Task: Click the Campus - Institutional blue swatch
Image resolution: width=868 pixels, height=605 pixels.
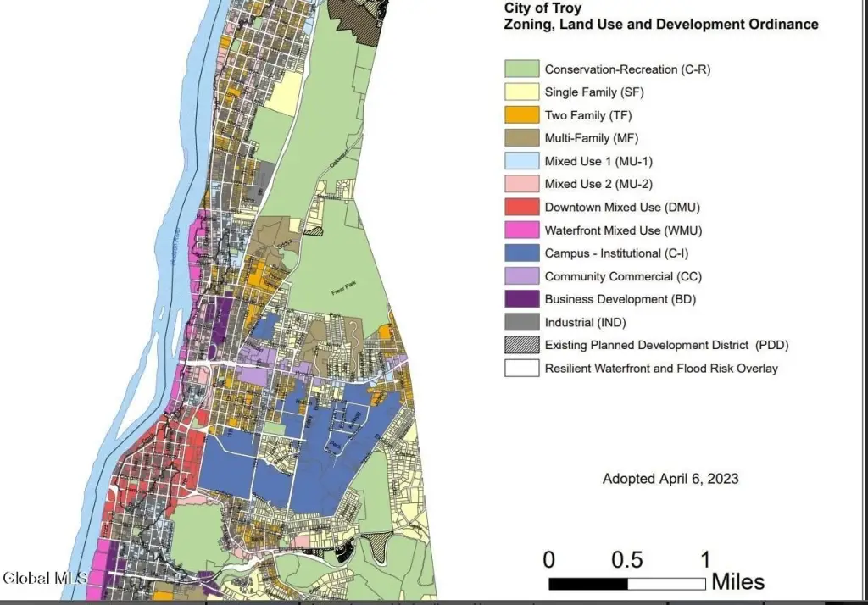Action: (x=520, y=253)
